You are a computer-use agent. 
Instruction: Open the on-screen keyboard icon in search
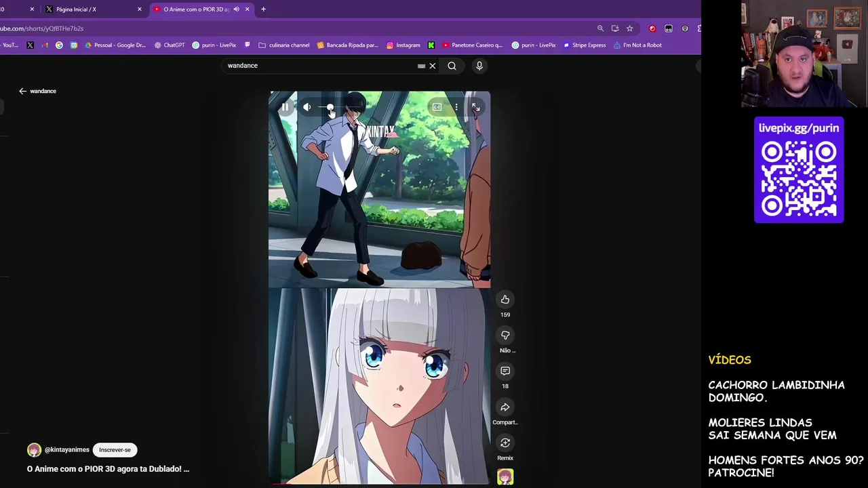421,66
